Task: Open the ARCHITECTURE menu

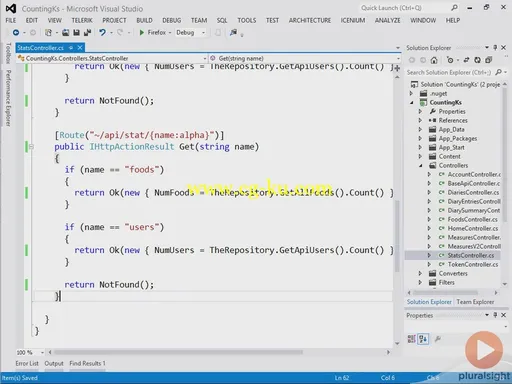Action: (x=310, y=20)
